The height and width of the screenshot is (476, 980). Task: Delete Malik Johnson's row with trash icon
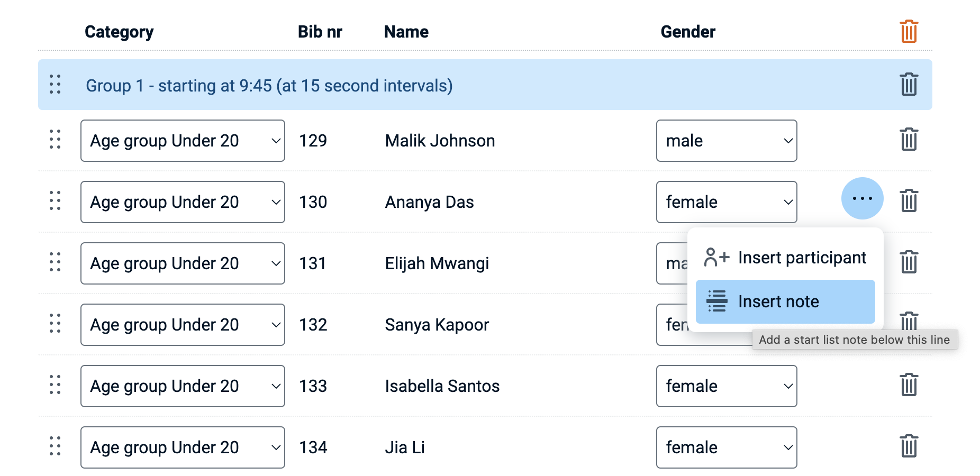[909, 140]
